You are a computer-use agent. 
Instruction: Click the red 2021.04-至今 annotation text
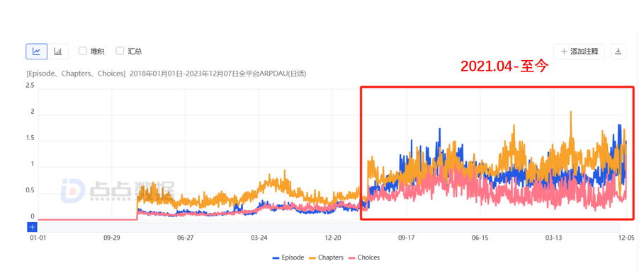[504, 66]
